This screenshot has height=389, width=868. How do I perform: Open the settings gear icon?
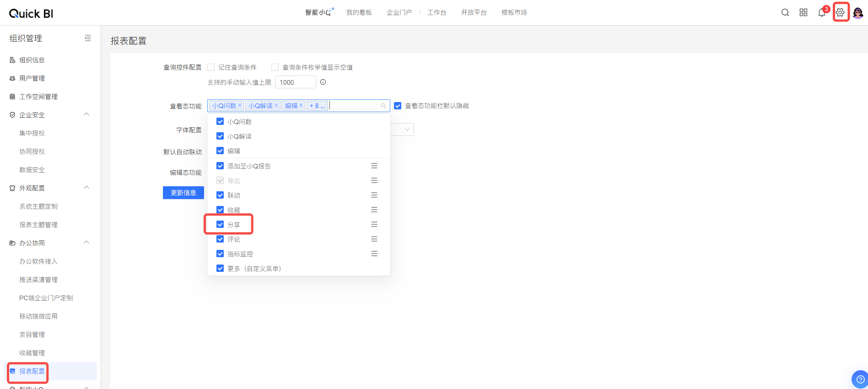click(840, 12)
